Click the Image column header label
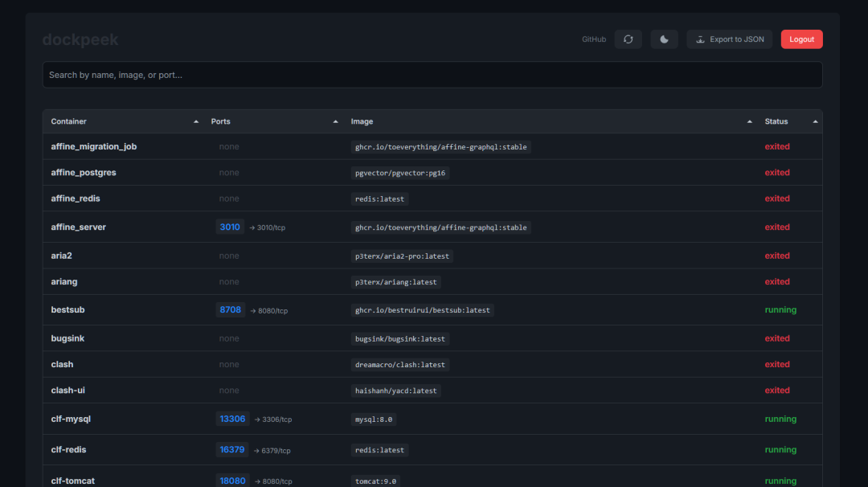 pyautogui.click(x=362, y=121)
